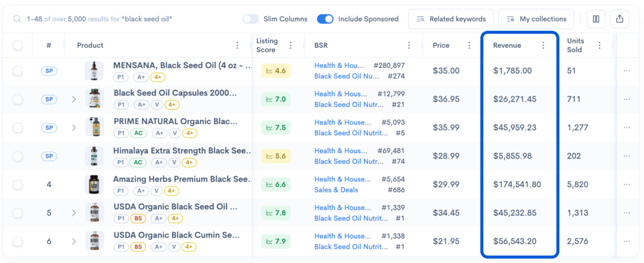The width and height of the screenshot is (644, 263).
Task: Select checkbox for Amazing Herbs row
Action: tap(18, 184)
